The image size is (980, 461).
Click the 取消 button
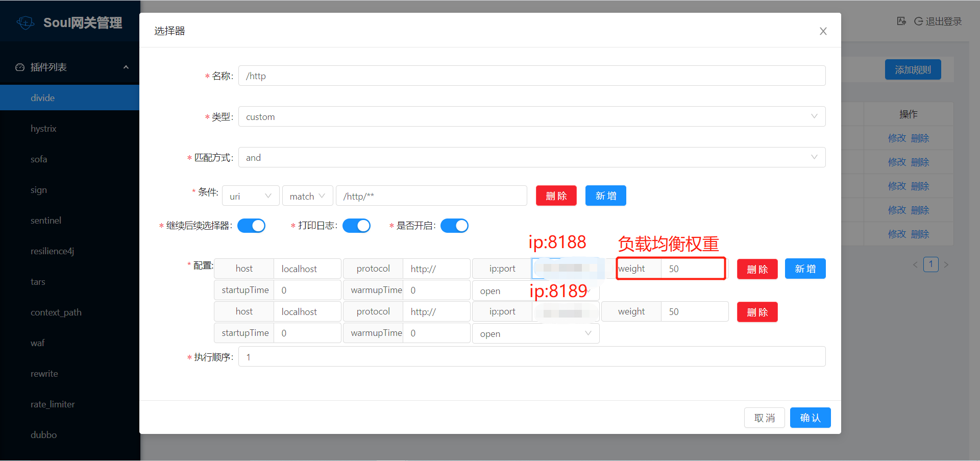pos(764,418)
